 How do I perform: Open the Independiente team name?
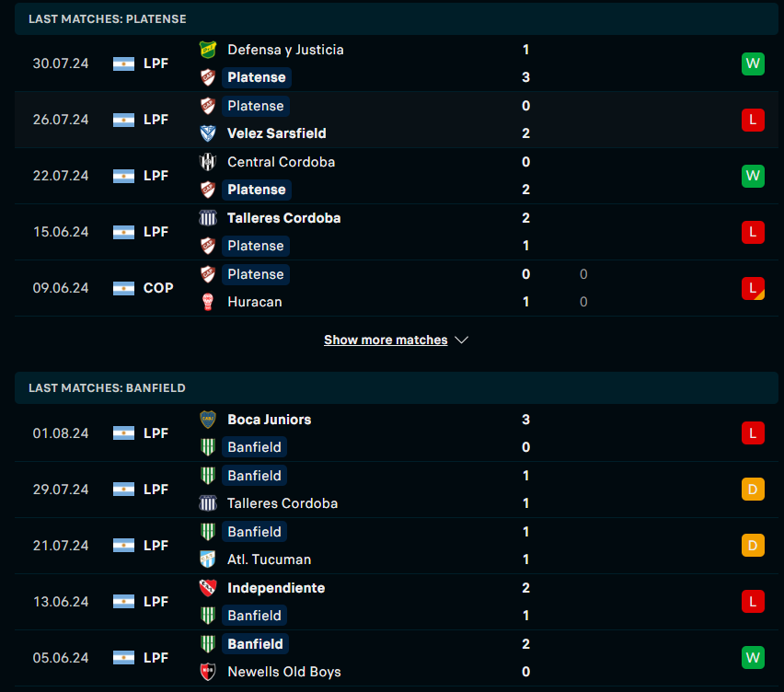(276, 588)
